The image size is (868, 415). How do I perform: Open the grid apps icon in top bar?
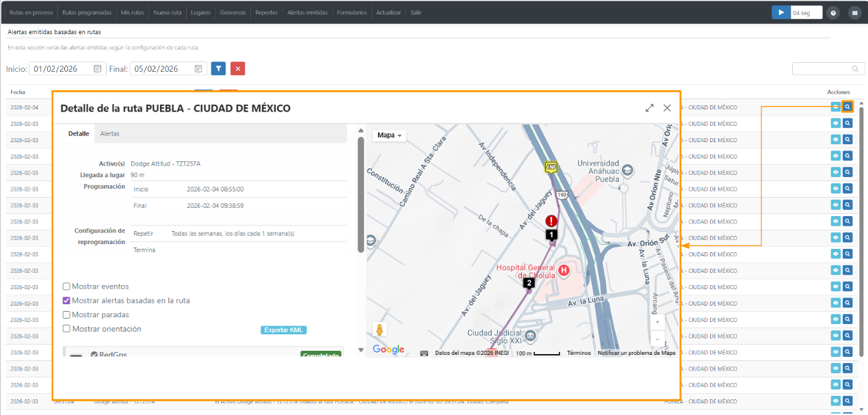tap(854, 12)
